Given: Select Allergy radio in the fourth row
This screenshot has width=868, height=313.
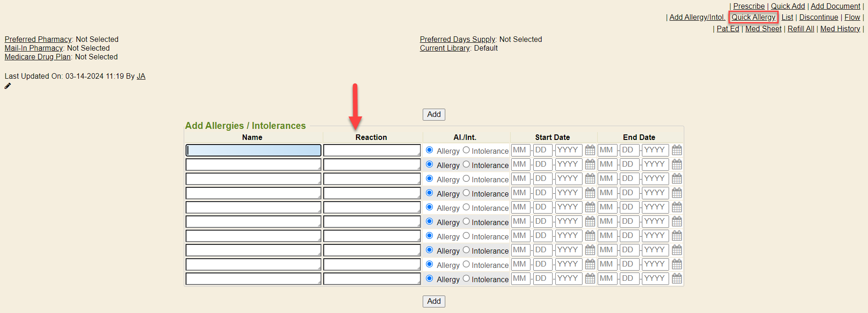Looking at the screenshot, I should click(x=430, y=193).
